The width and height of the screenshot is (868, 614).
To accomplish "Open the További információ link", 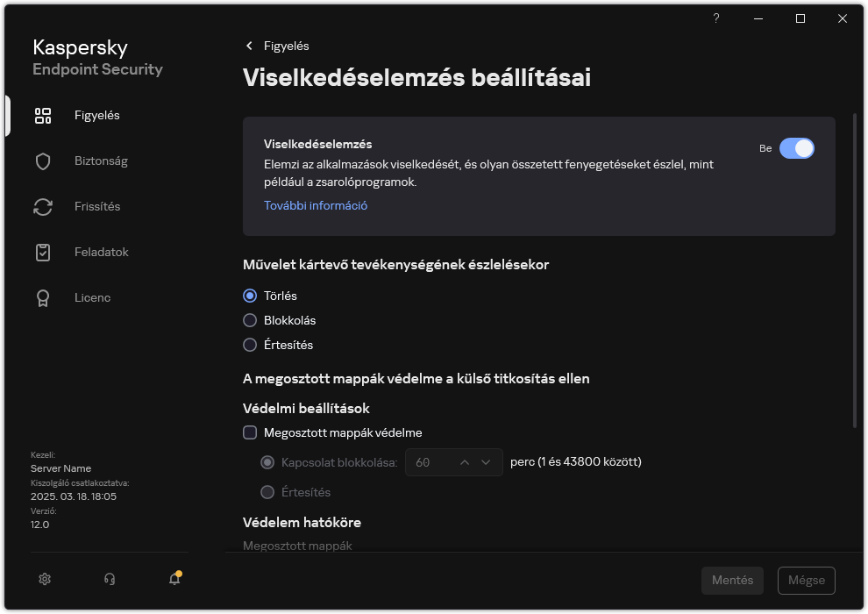I will (315, 204).
